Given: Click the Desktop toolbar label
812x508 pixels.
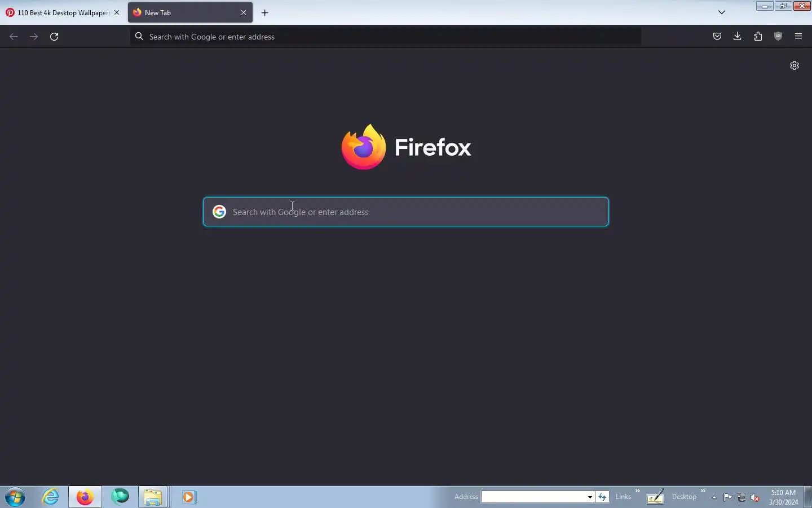Looking at the screenshot, I should [684, 497].
